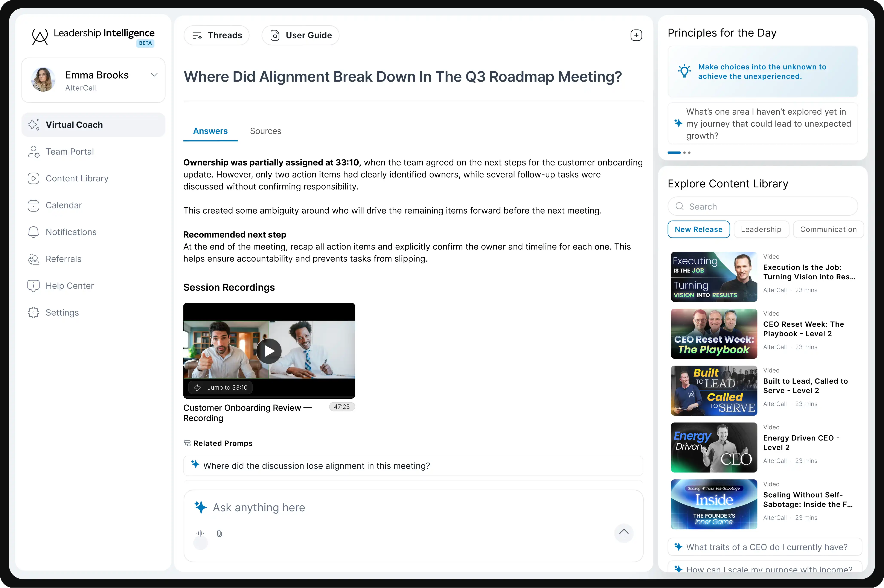Expand Emma Brooks account dropdown
Viewport: 884px width, 588px height.
coord(154,75)
